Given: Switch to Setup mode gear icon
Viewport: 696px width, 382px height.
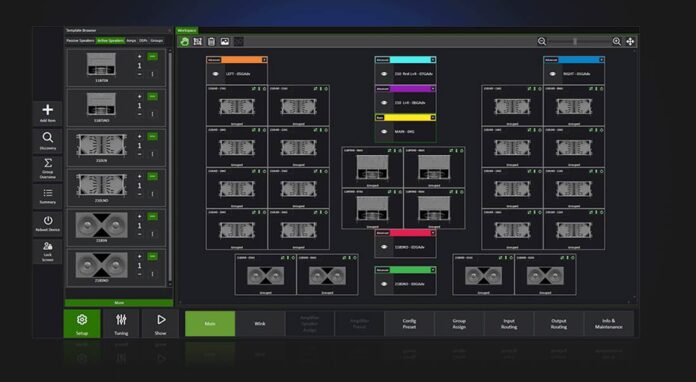Looking at the screenshot, I should [x=82, y=320].
